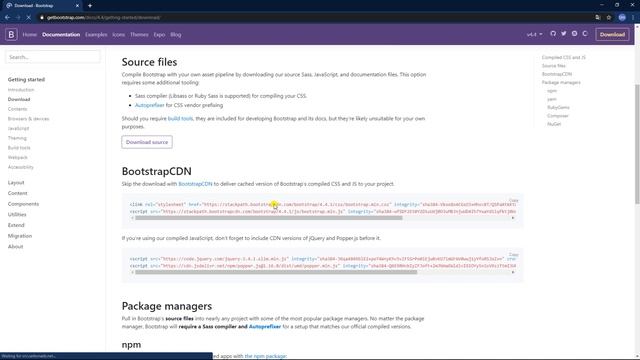
Task: Open Theming in sidebar
Action: coord(17,138)
